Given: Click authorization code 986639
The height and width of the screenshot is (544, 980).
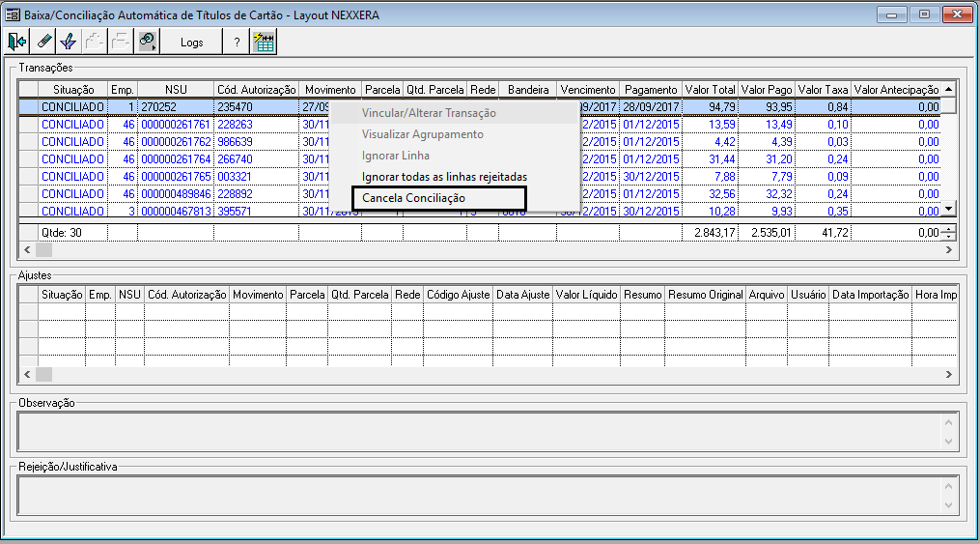Looking at the screenshot, I should [256, 142].
